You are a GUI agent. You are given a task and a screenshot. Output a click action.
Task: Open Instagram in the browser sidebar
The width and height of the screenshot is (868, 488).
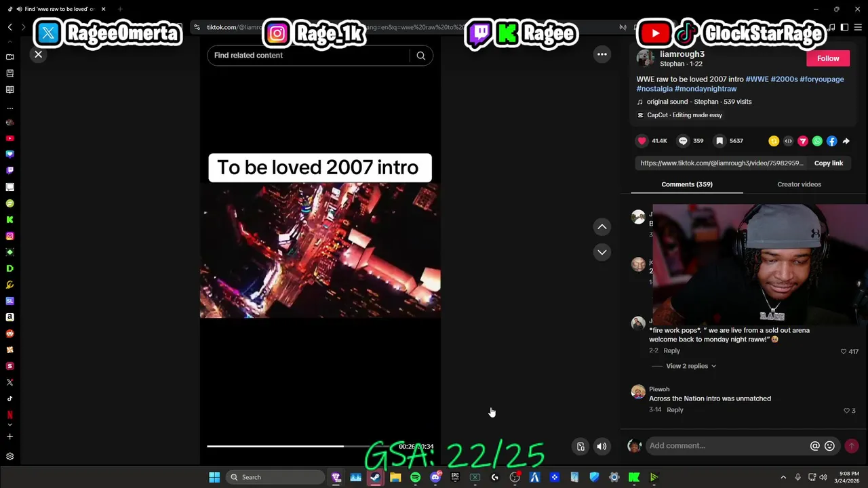pyautogui.click(x=9, y=236)
